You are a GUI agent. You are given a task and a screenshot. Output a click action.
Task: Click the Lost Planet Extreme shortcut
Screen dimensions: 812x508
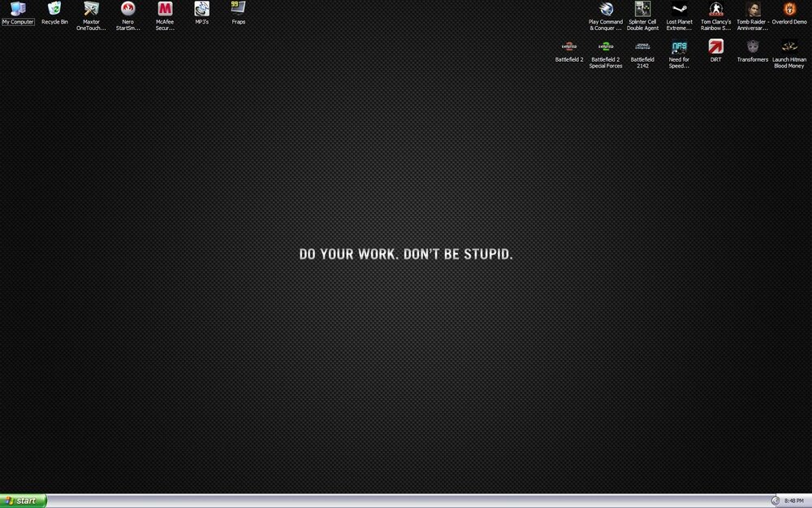click(680, 9)
